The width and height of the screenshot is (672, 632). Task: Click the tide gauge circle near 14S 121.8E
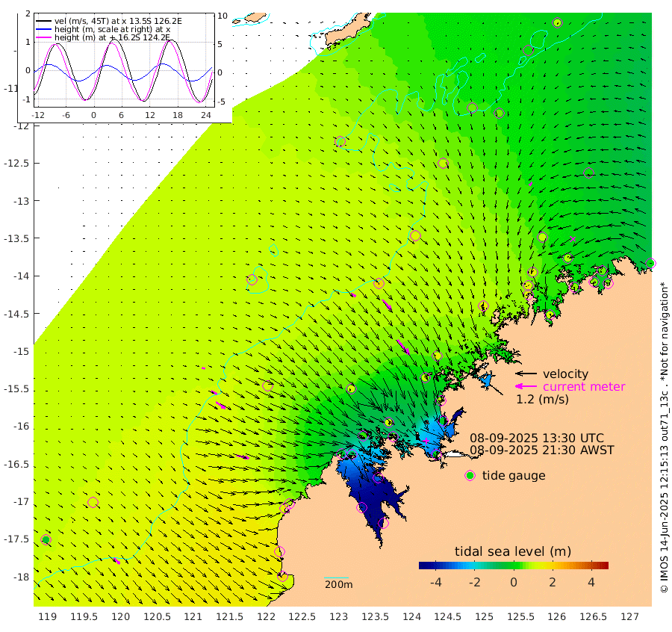[x=252, y=279]
